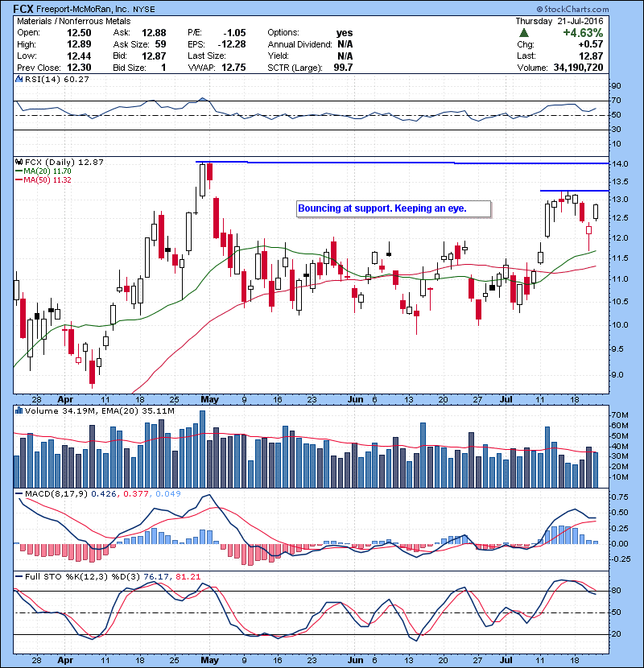The height and width of the screenshot is (668, 644).
Task: Click the VWAP value 12.75
Action: click(x=233, y=68)
